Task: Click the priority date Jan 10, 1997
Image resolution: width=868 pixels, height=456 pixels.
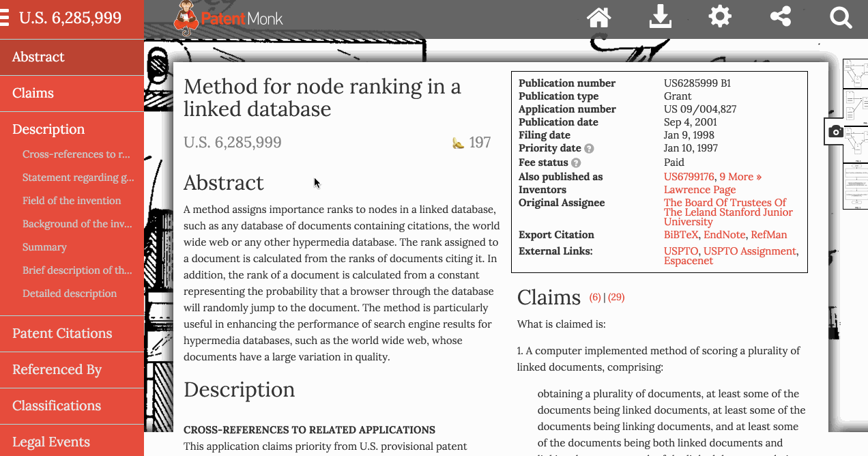Action: coord(692,148)
